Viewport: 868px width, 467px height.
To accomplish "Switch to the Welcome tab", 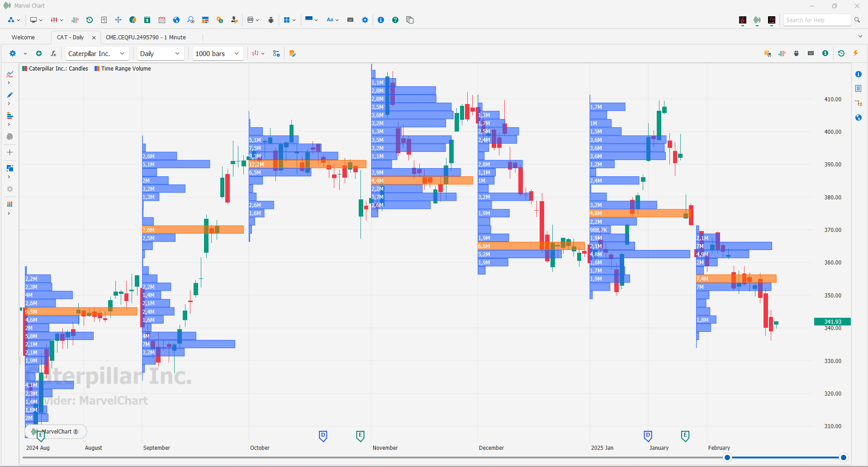I will pyautogui.click(x=23, y=38).
